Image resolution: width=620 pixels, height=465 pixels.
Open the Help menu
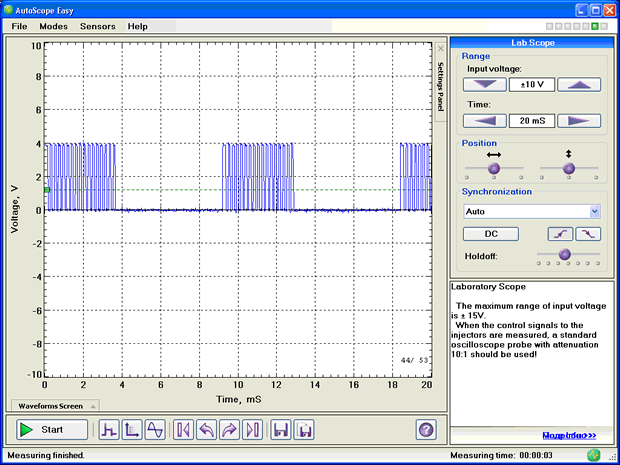138,26
